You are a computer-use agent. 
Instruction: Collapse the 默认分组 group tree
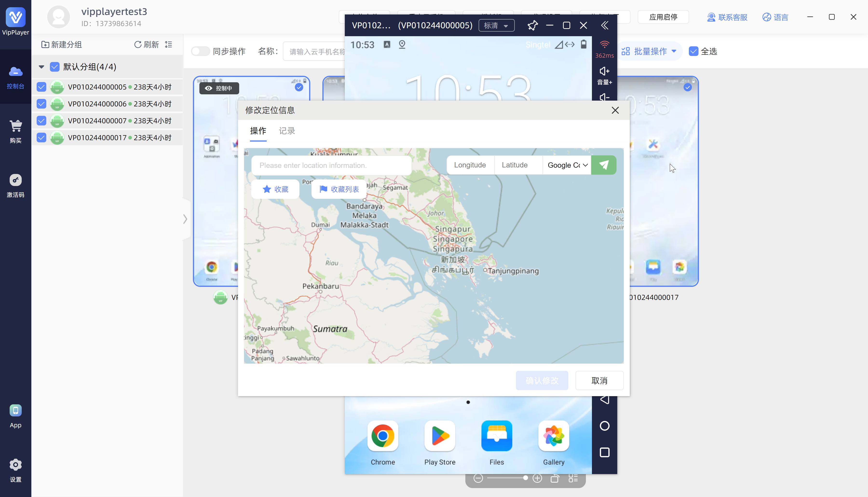coord(41,67)
